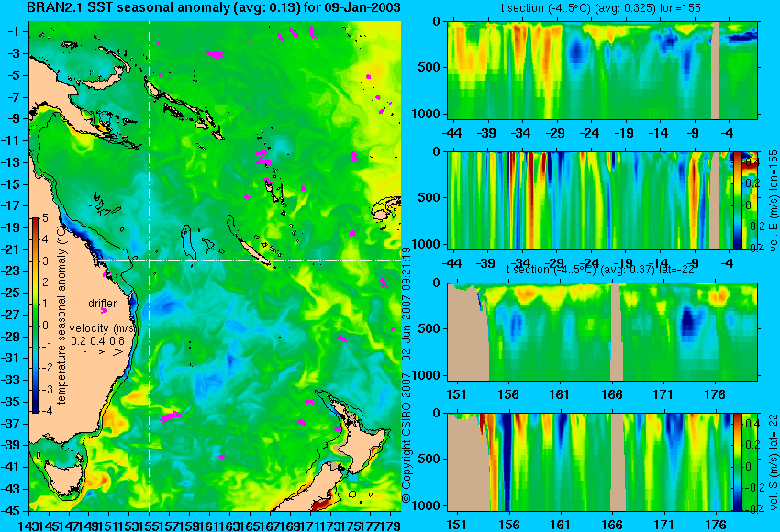Click the 166 tick under the vel. S section

[x=612, y=525]
